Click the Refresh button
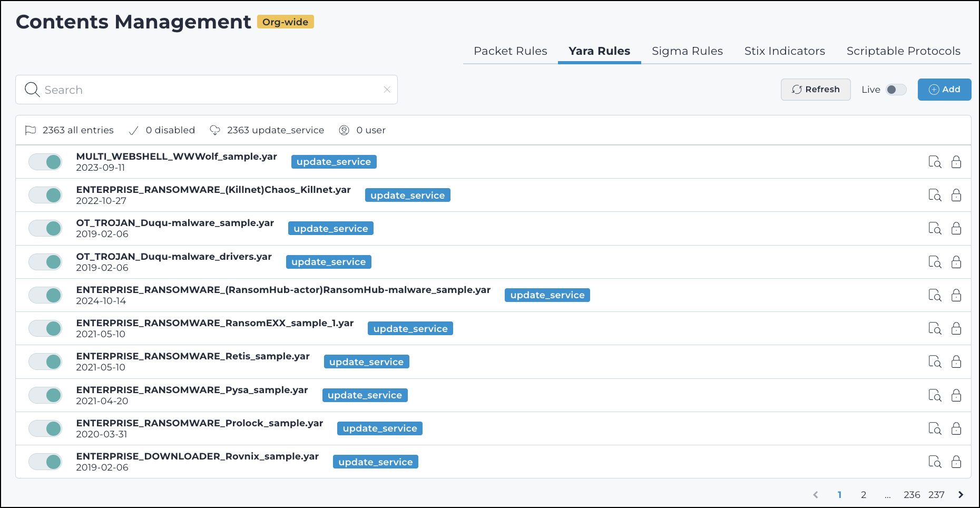 816,90
